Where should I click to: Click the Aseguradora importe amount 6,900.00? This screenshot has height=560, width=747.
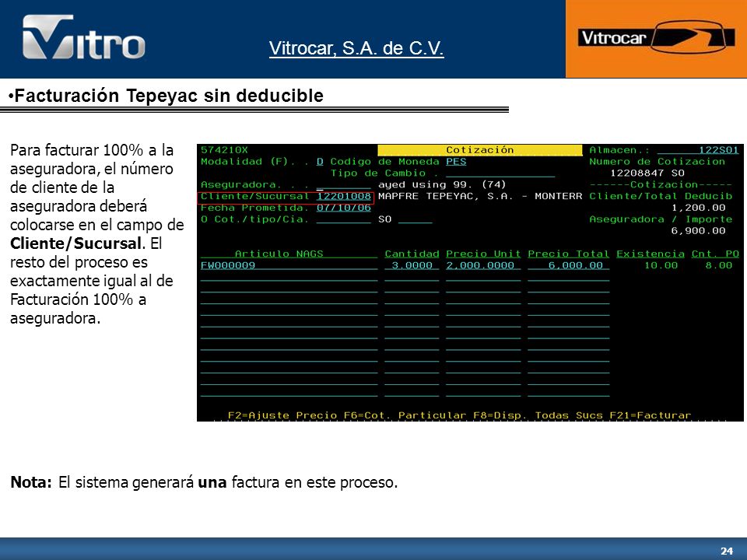tap(699, 231)
